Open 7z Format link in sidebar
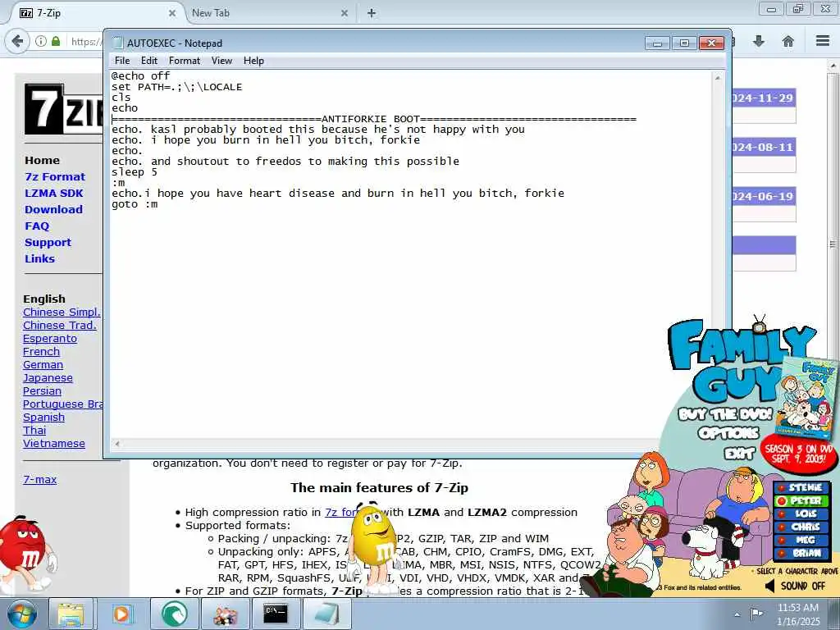Viewport: 840px width, 630px height. [x=55, y=176]
